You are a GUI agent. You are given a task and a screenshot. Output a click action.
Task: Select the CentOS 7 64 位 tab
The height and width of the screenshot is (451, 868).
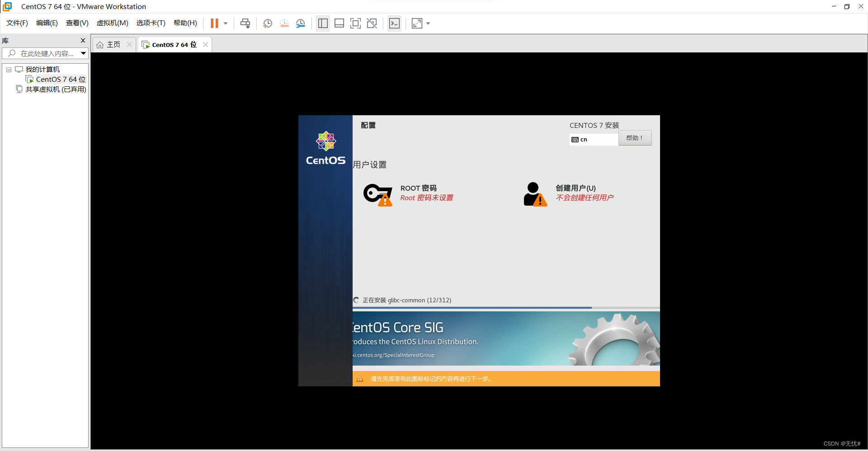click(174, 45)
